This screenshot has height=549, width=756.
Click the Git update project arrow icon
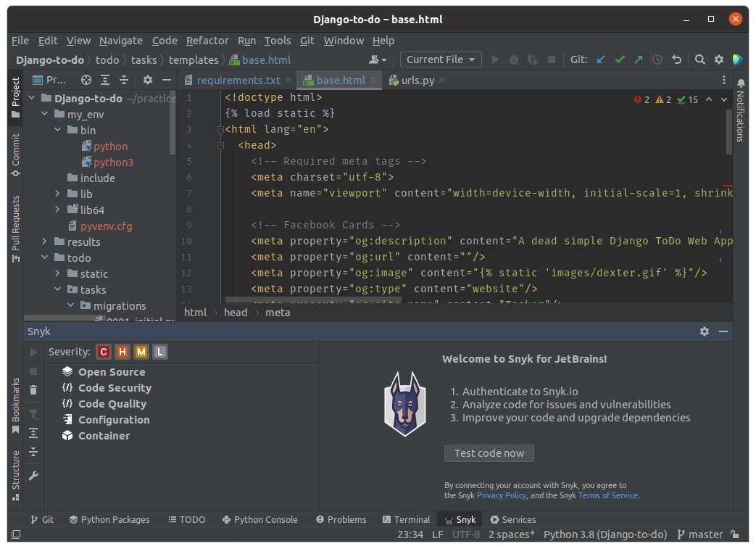pyautogui.click(x=601, y=59)
